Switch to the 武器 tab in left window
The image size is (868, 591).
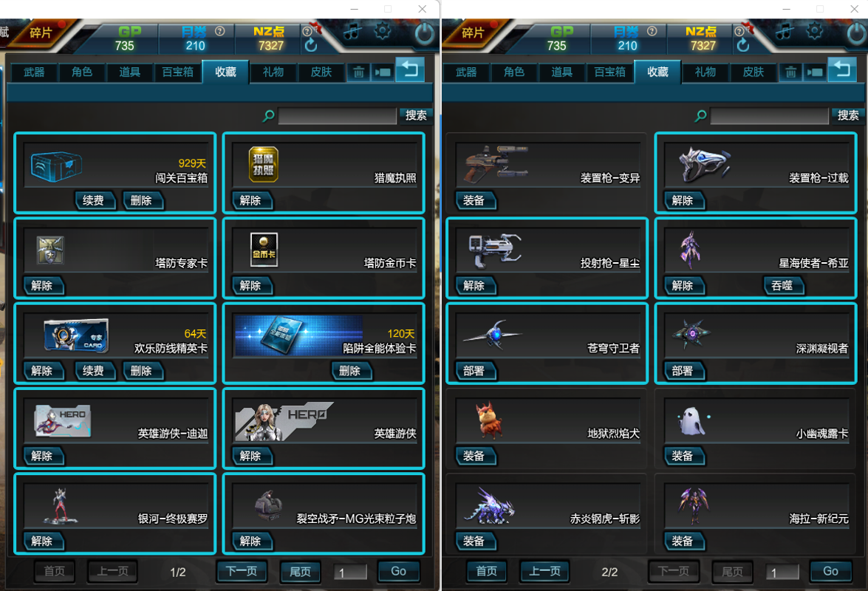[34, 72]
